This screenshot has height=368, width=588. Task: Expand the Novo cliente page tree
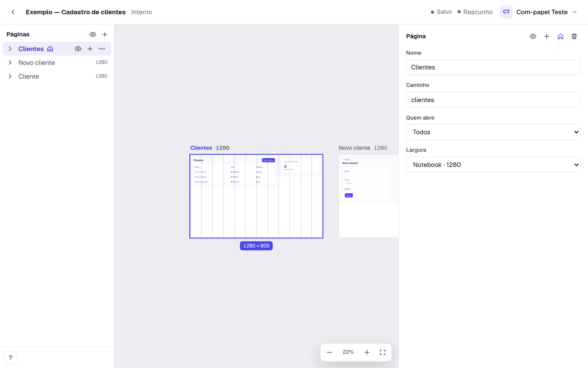[10, 63]
